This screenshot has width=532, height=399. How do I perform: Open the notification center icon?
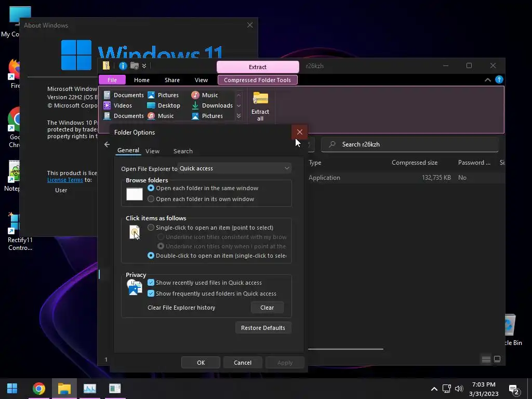[515, 390]
